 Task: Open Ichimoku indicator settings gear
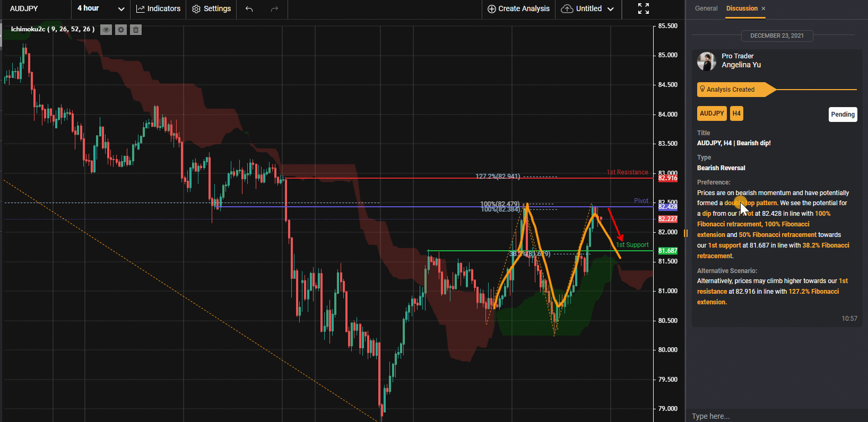coord(121,30)
